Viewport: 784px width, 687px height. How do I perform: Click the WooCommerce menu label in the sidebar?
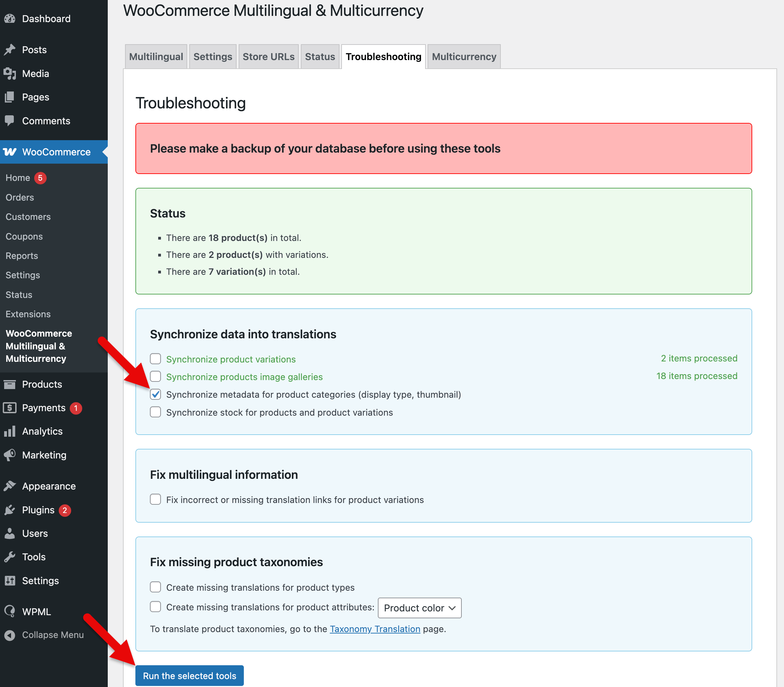tap(56, 152)
